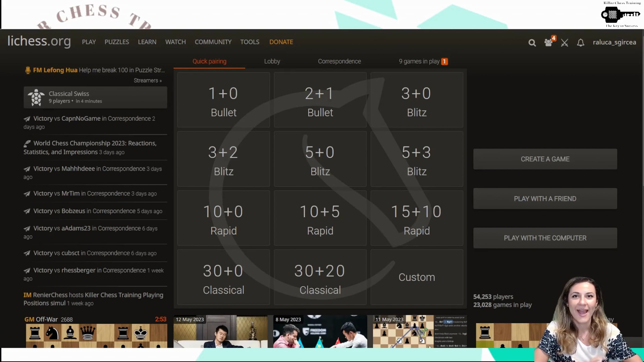644x362 pixels.
Task: Click the CREATE A GAME button
Action: click(545, 159)
